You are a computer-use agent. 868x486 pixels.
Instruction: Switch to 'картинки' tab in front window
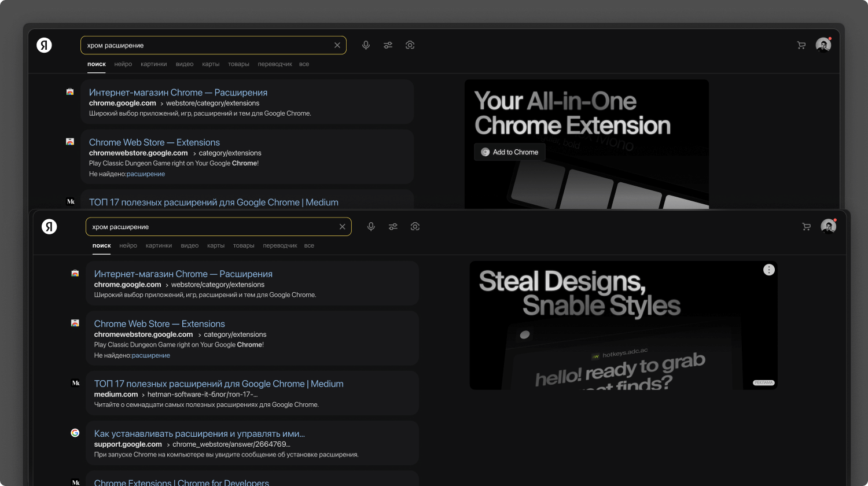click(x=159, y=246)
